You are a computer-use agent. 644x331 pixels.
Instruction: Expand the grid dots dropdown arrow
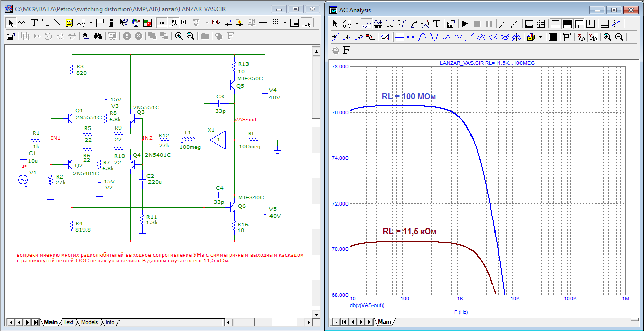pos(285,23)
